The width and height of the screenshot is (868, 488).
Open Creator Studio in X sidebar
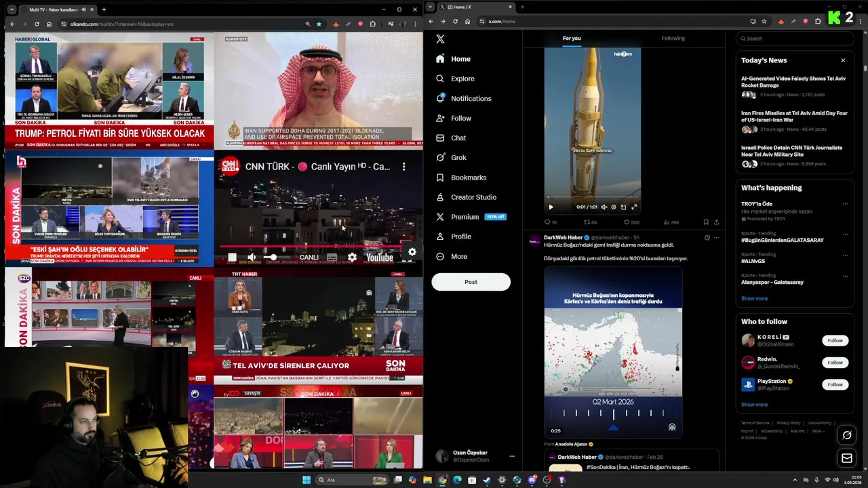466,197
